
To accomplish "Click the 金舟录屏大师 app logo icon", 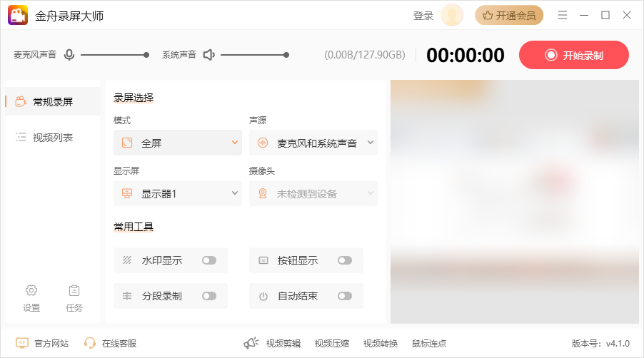I will pyautogui.click(x=18, y=16).
